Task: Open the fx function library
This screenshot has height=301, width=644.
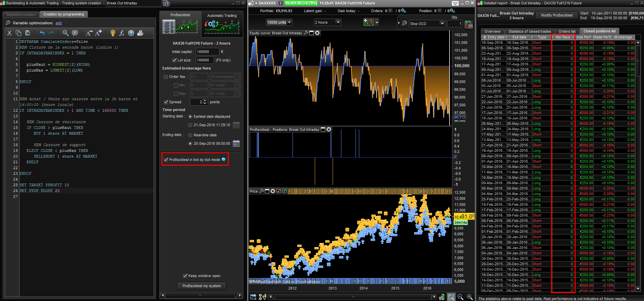Action: click(x=122, y=33)
